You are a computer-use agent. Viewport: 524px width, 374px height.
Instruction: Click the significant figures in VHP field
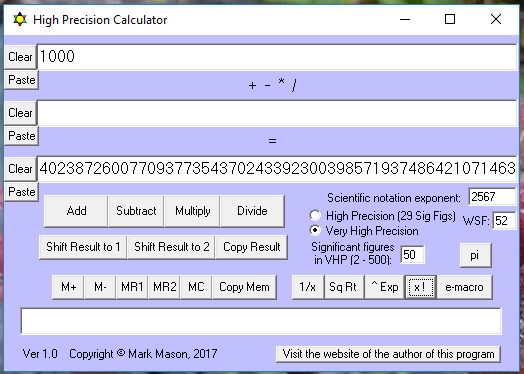click(412, 255)
